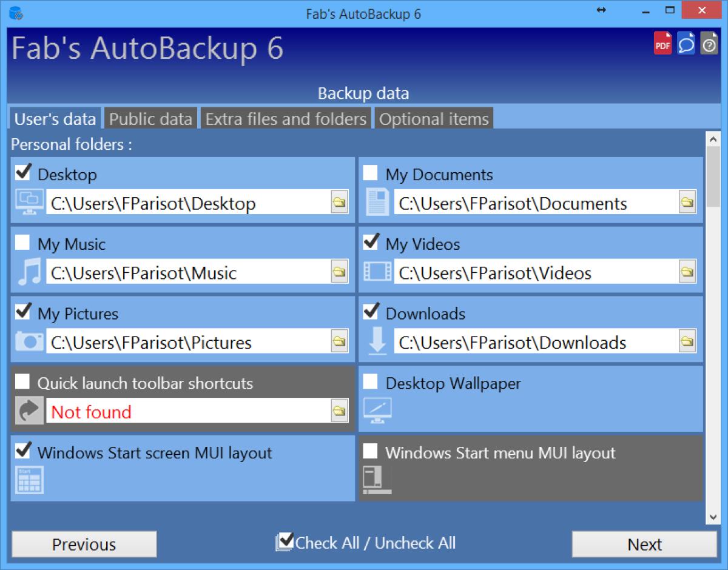Uncheck the Desktop backup checkbox

pyautogui.click(x=23, y=172)
